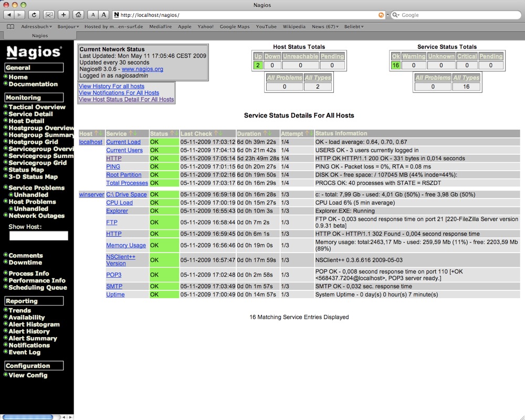Show all bookmarks via the book icon

[10, 27]
